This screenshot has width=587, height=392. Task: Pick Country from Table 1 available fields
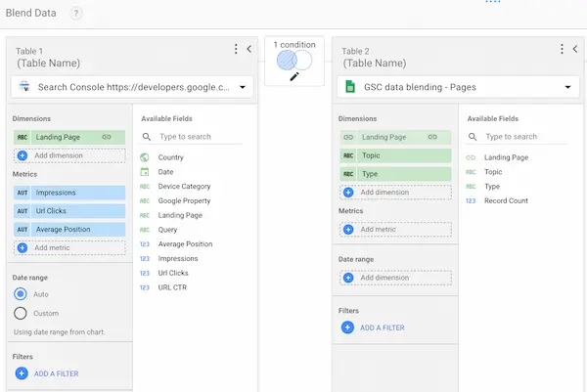170,157
